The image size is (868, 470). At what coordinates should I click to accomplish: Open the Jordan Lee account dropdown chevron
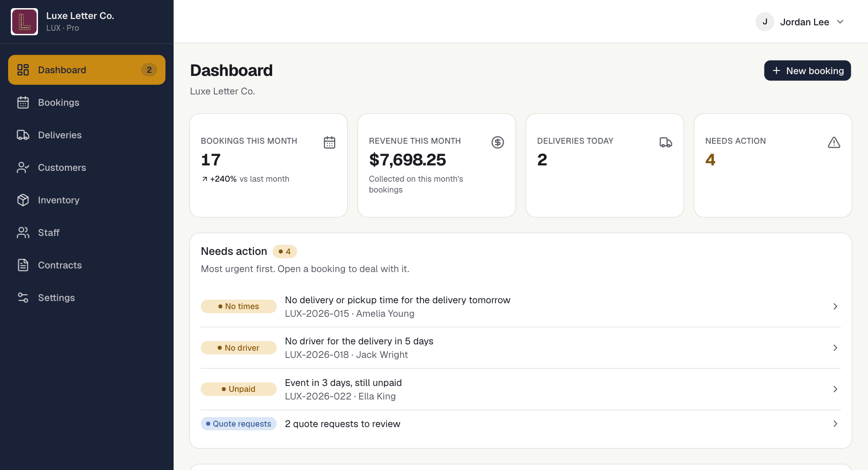click(840, 22)
